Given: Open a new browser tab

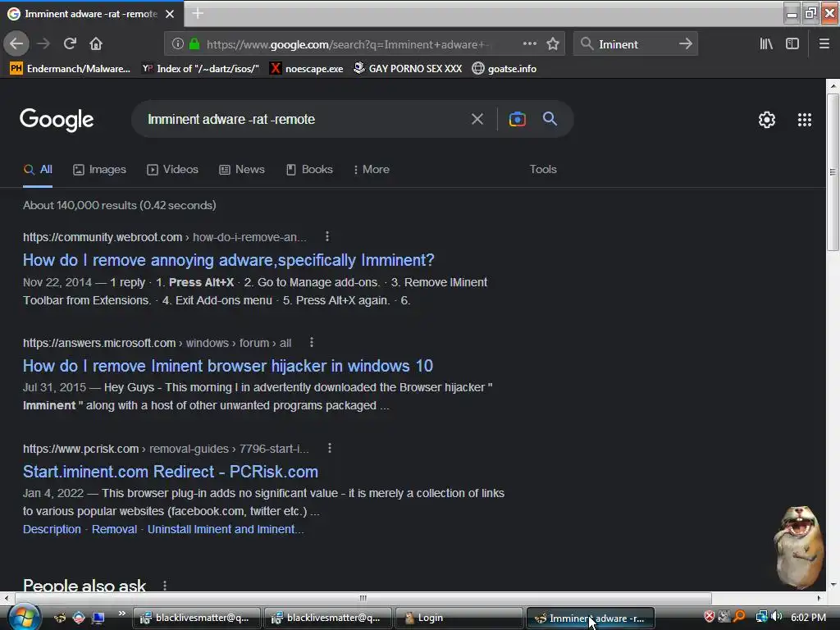Looking at the screenshot, I should pyautogui.click(x=198, y=13).
